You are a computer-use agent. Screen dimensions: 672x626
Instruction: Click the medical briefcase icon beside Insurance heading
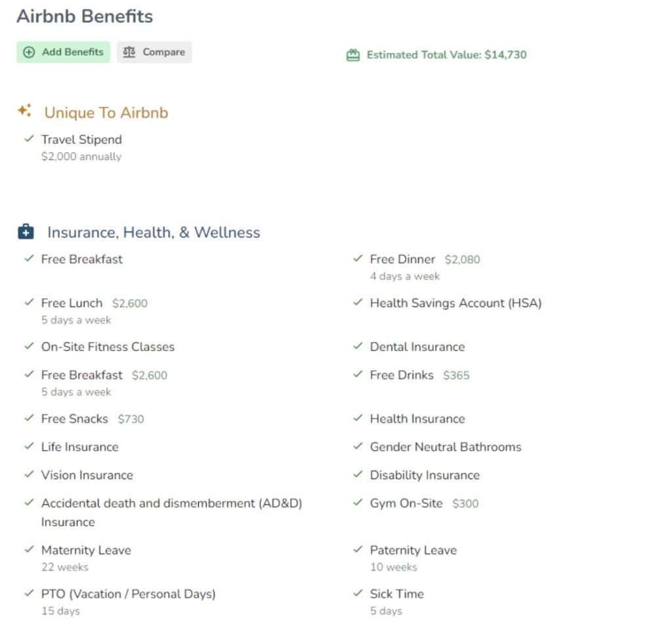click(x=26, y=232)
